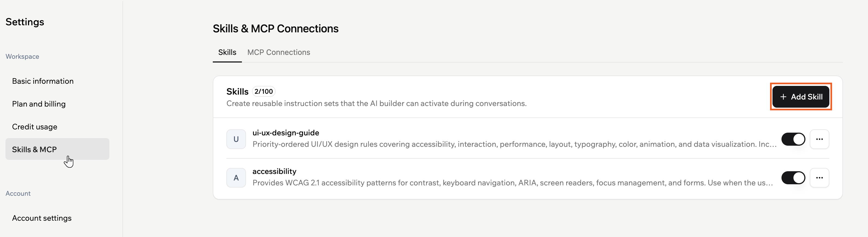Viewport: 868px width, 237px height.
Task: Click the plus icon inside Add Skill button
Action: point(783,96)
